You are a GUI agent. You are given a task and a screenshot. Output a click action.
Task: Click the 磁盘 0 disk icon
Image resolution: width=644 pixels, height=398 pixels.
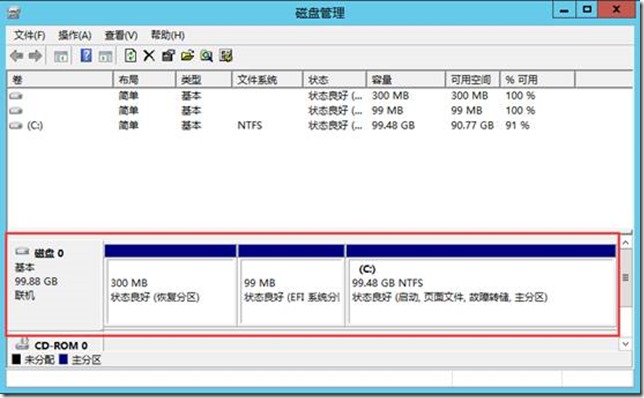coord(22,251)
